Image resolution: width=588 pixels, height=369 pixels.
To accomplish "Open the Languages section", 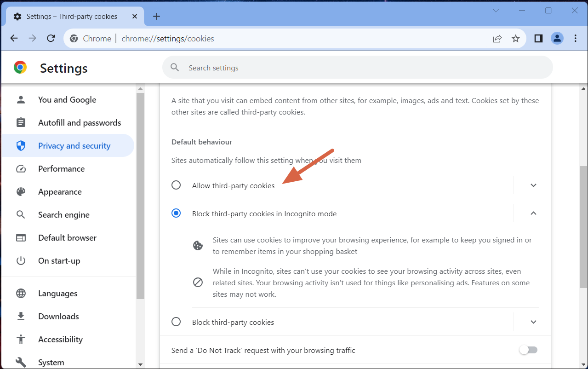I will [57, 293].
